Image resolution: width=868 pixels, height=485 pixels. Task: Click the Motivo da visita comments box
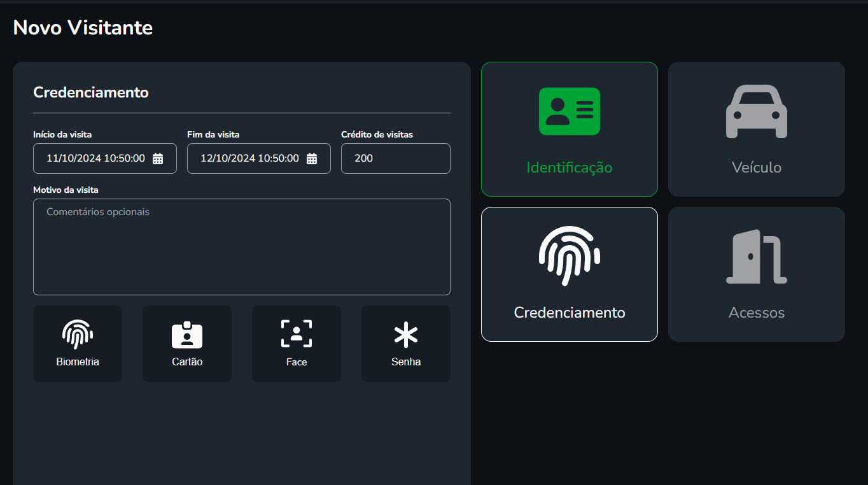pos(242,247)
